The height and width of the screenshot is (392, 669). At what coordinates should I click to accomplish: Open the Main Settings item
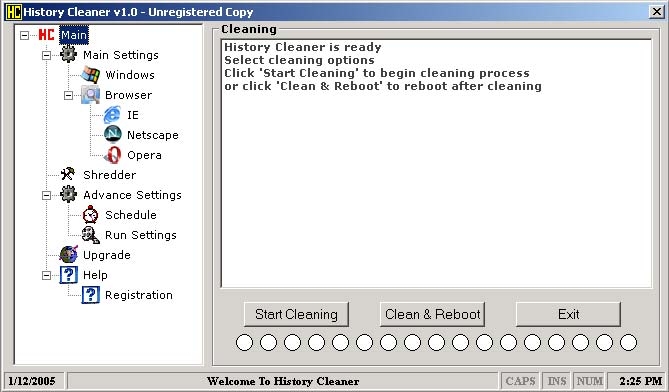click(121, 55)
